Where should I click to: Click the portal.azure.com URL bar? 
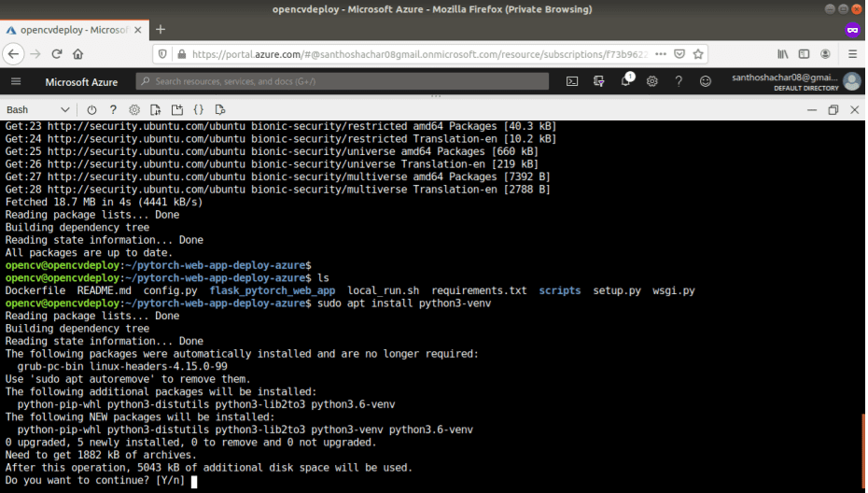click(x=420, y=54)
